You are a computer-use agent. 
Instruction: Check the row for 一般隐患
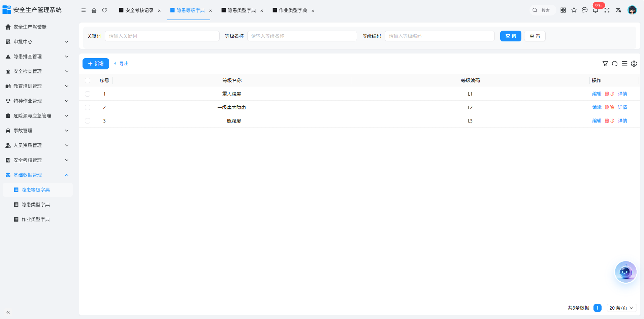click(x=88, y=121)
